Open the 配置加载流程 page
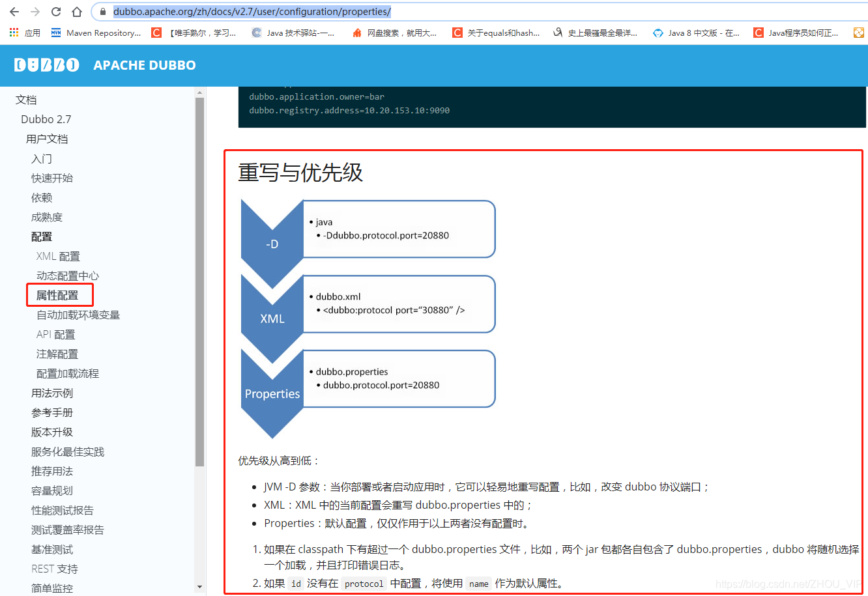This screenshot has height=596, width=868. [x=68, y=373]
